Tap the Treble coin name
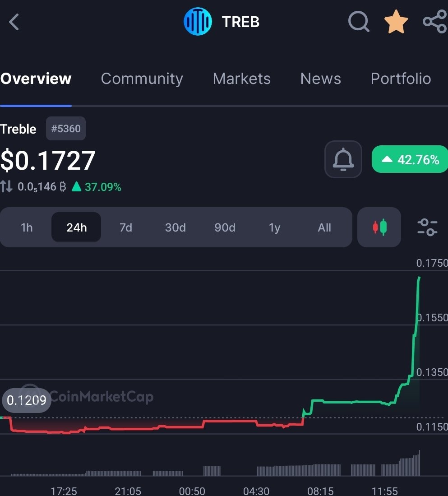The height and width of the screenshot is (496, 448). point(18,129)
